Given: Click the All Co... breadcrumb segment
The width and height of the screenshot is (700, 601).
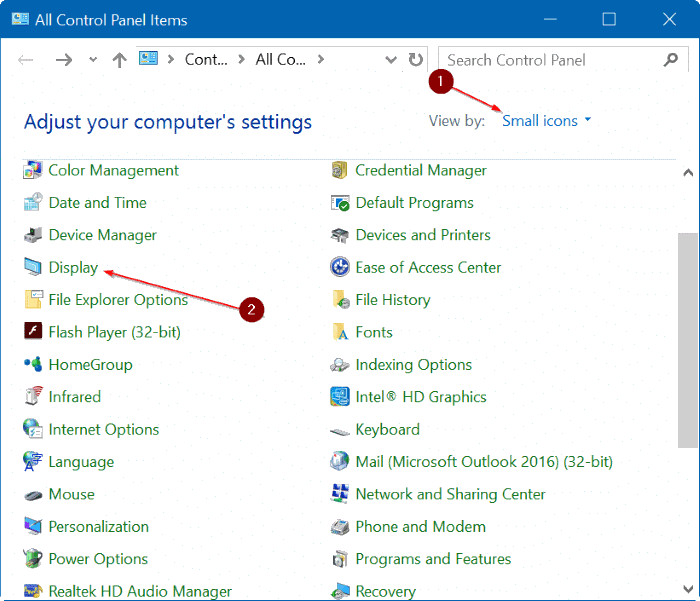Looking at the screenshot, I should (x=280, y=59).
